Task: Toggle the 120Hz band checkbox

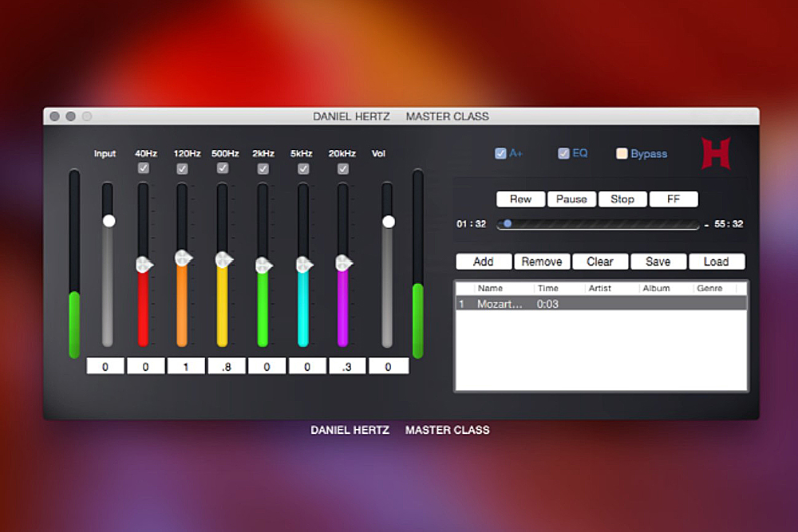Action: pos(182,168)
